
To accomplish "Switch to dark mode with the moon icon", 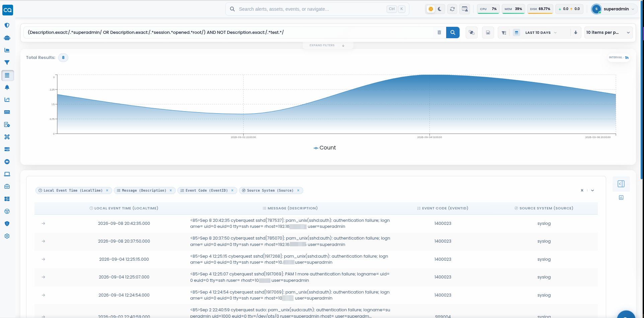I will (440, 9).
